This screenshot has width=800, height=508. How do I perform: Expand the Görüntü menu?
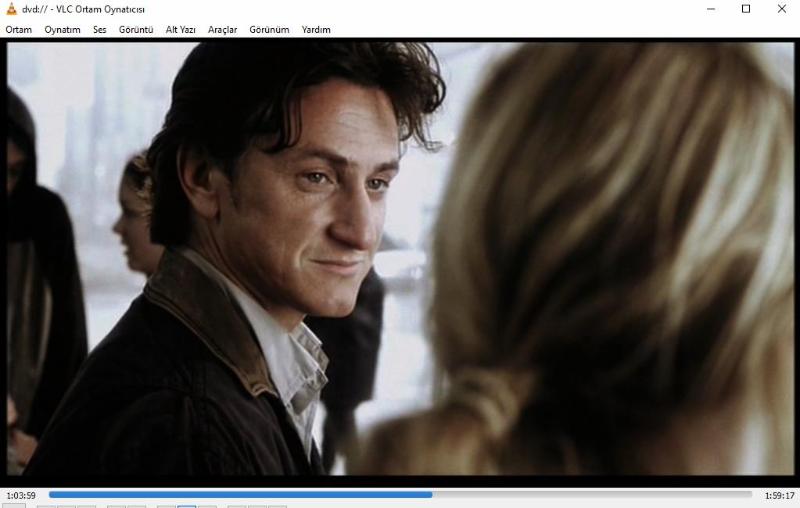coord(136,30)
